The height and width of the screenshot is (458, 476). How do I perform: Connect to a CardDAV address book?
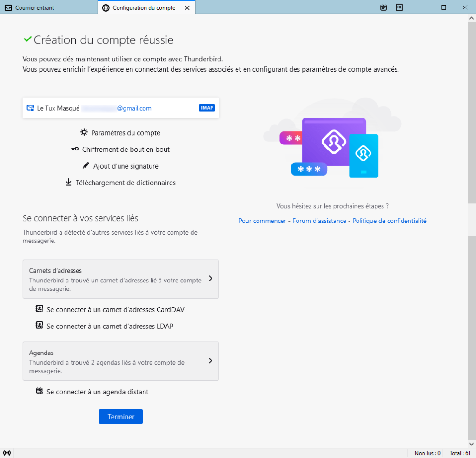[115, 310]
